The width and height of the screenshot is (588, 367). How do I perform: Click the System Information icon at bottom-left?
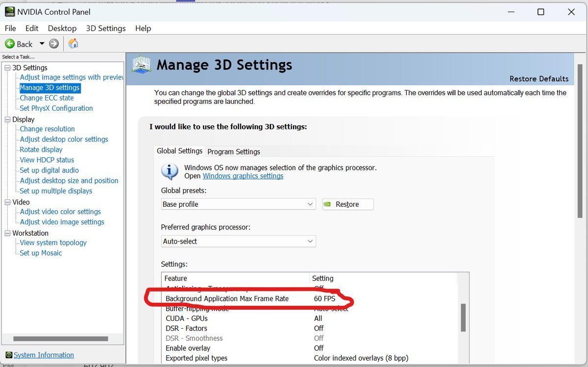(8, 355)
